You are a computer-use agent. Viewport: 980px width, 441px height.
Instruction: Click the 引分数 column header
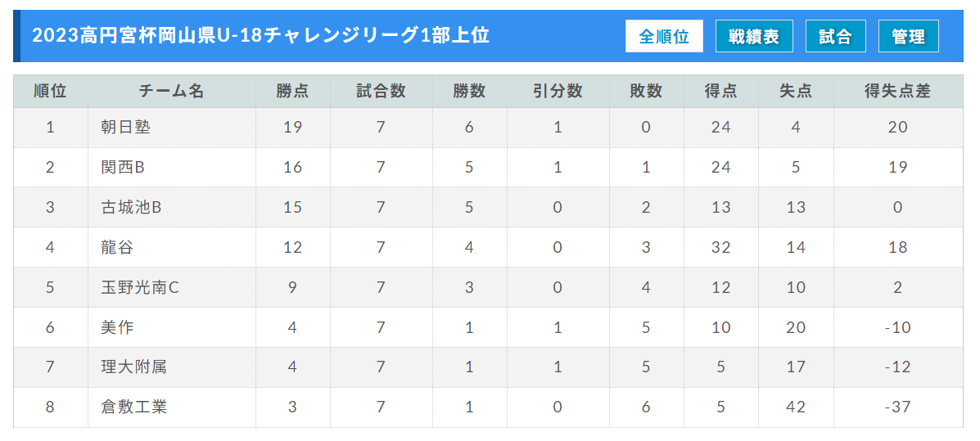tap(558, 91)
